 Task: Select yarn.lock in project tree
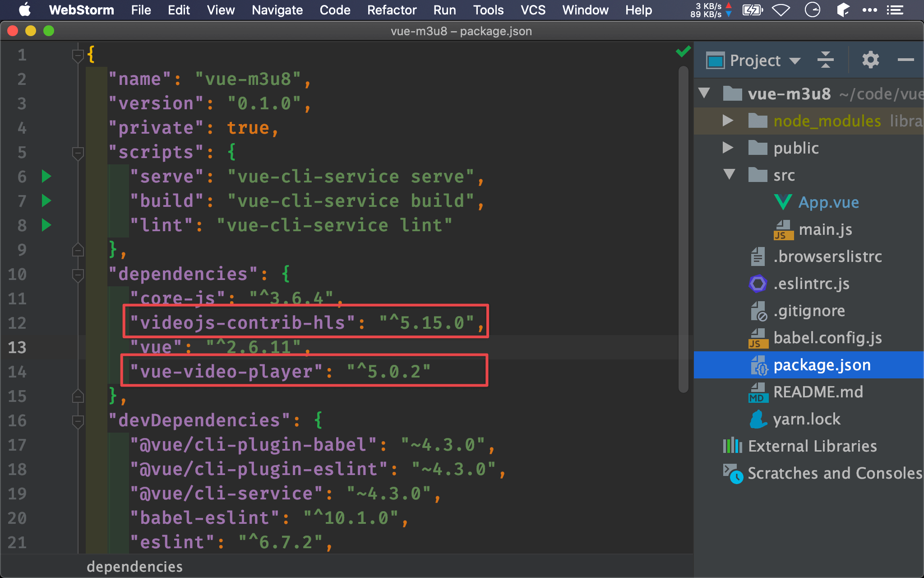807,419
